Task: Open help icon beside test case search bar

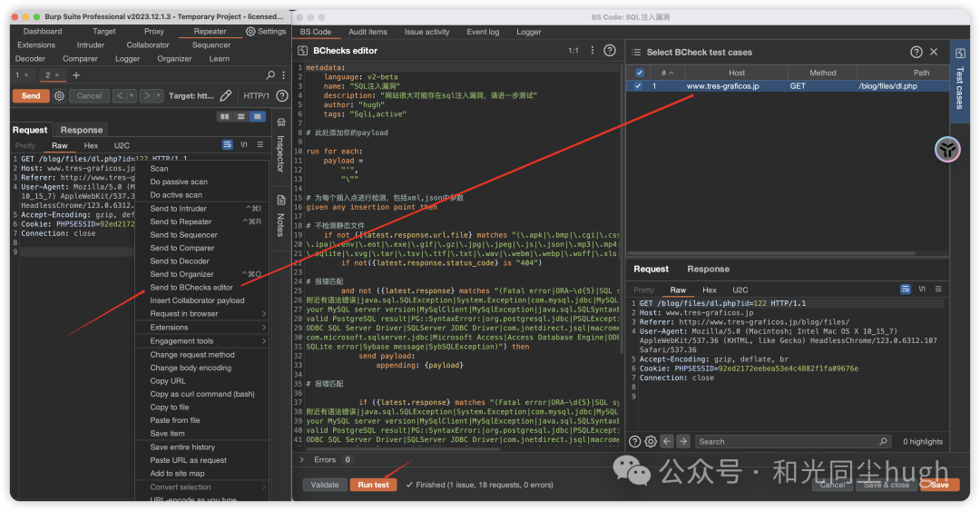Action: (634, 442)
